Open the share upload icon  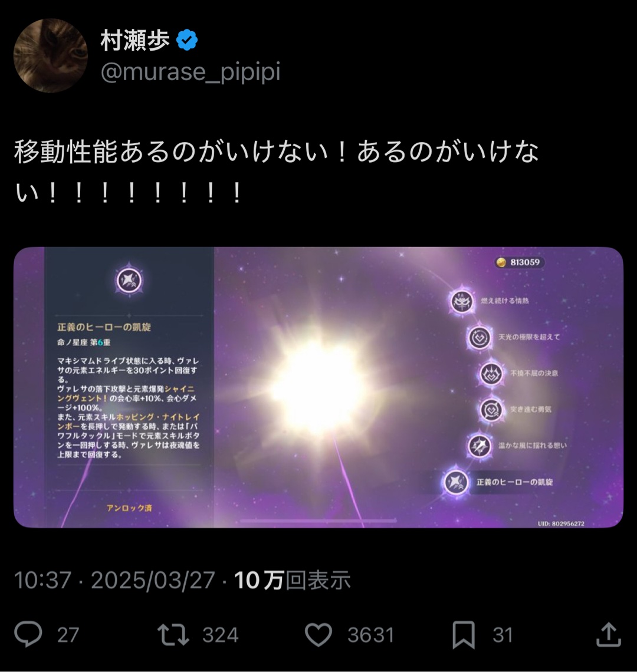(x=609, y=634)
